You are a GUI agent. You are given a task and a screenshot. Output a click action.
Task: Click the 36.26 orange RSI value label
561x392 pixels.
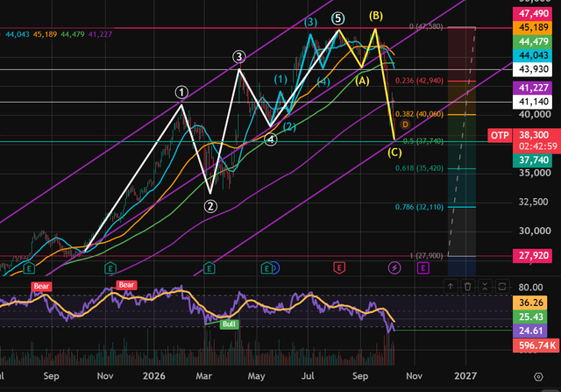(531, 303)
